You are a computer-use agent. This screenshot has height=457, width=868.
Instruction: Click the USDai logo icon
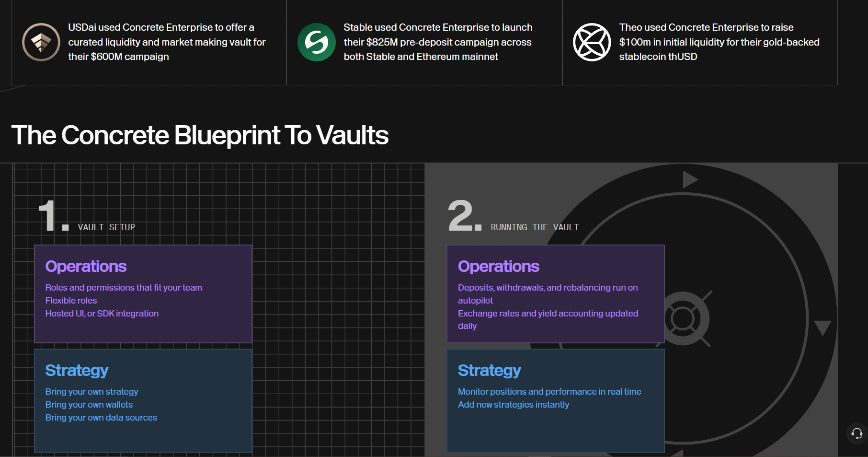(x=41, y=42)
